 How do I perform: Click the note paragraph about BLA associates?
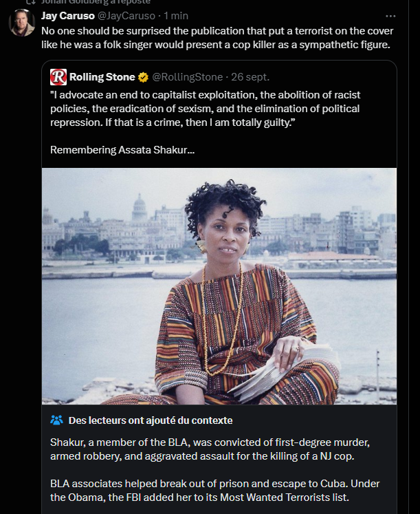tap(213, 491)
